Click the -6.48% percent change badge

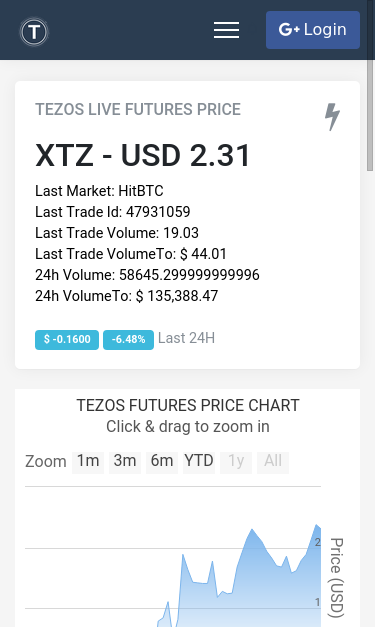point(128,339)
